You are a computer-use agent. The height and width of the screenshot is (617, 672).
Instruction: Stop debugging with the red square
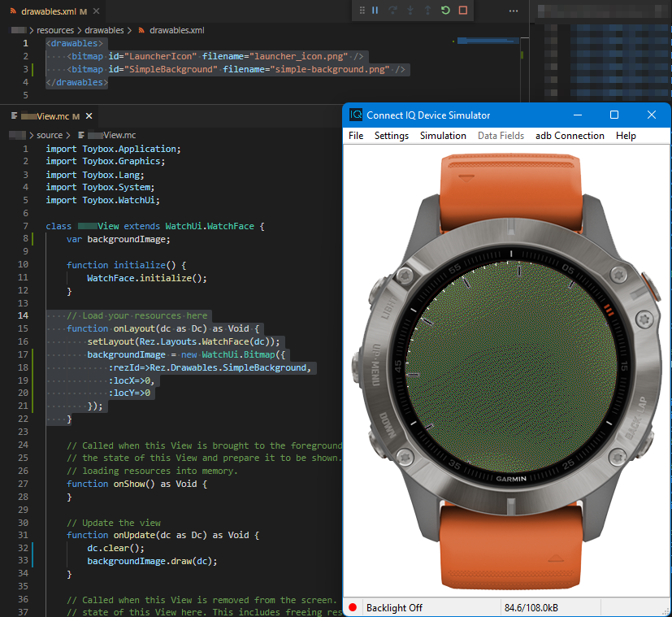(463, 11)
